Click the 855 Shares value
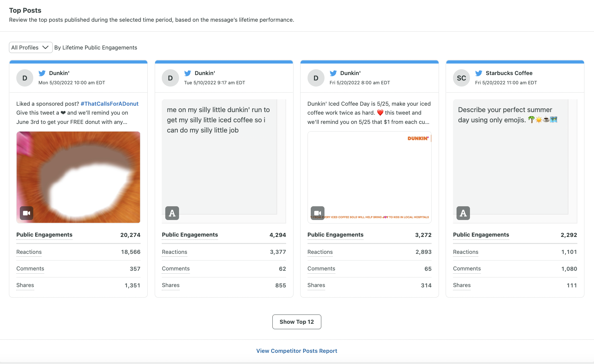This screenshot has width=594, height=364. tap(281, 285)
